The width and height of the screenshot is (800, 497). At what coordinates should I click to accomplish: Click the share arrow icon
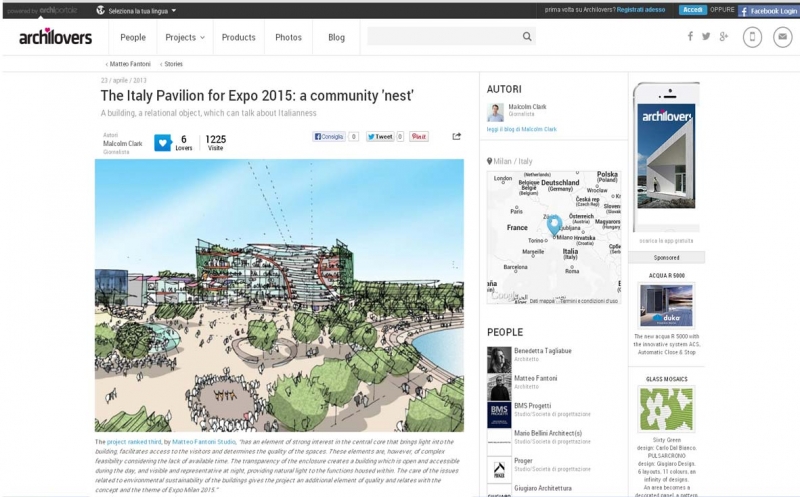tap(457, 136)
